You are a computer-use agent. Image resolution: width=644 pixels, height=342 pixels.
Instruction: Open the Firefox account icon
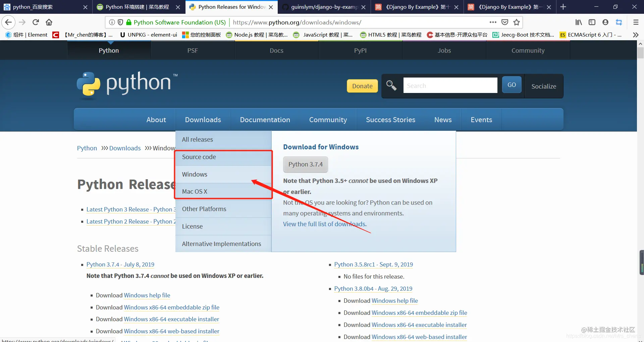605,22
